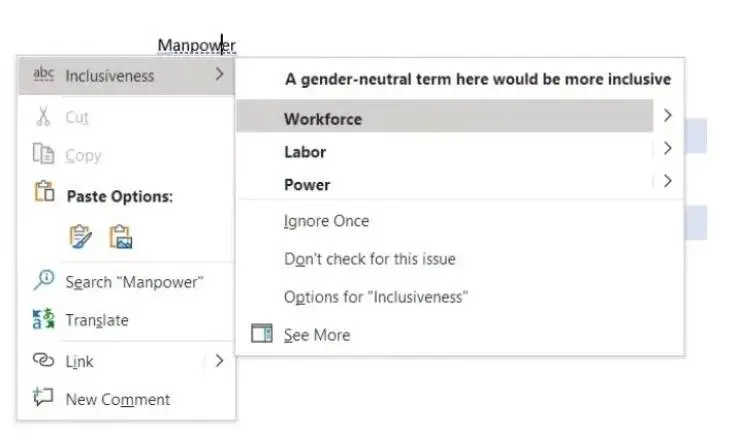
Task: Click the Translate icon
Action: click(x=43, y=320)
